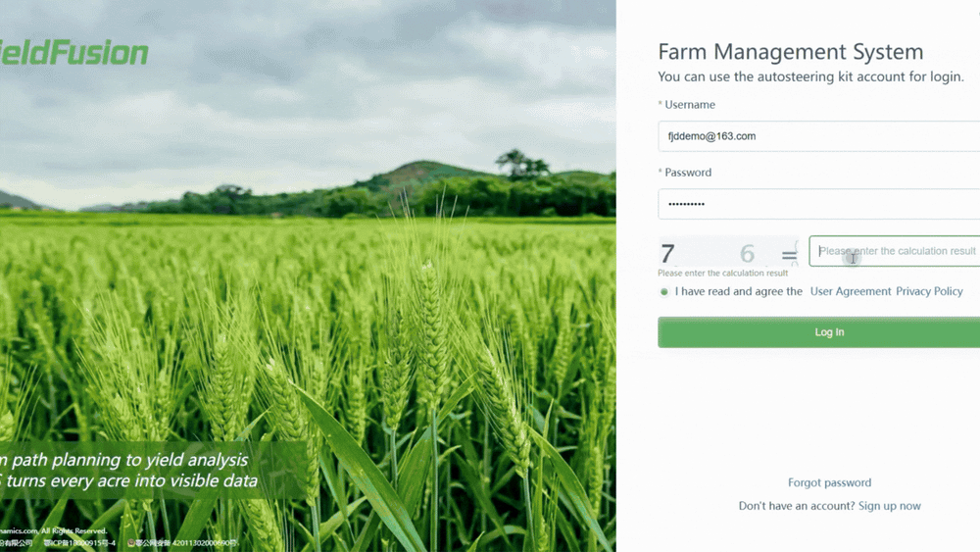Click the 'yield analysis' slogan banner

click(x=128, y=470)
